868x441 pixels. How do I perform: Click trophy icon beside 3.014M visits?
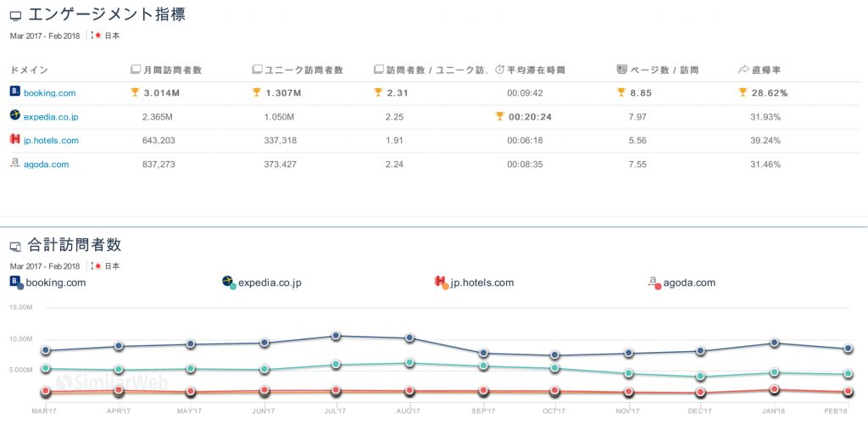[x=136, y=92]
